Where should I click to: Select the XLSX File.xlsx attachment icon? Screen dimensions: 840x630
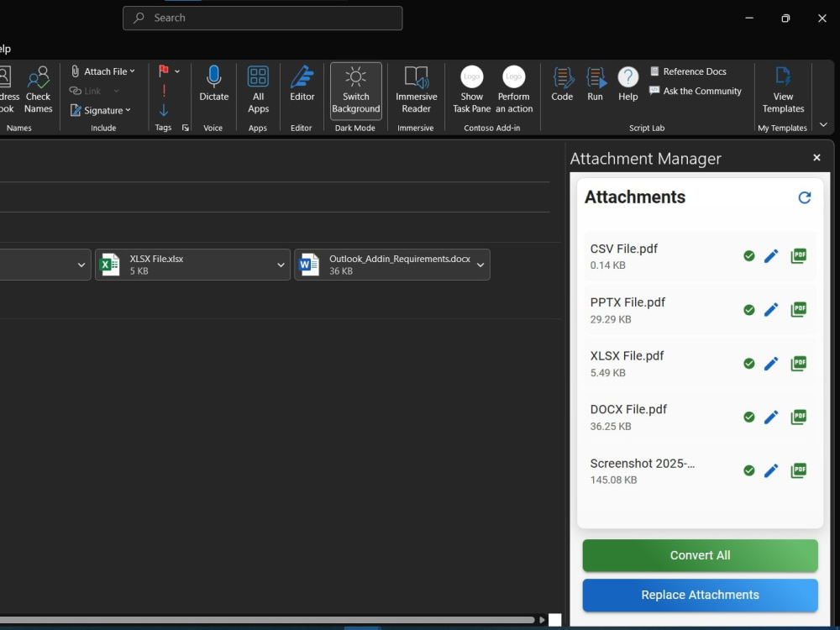pos(110,265)
